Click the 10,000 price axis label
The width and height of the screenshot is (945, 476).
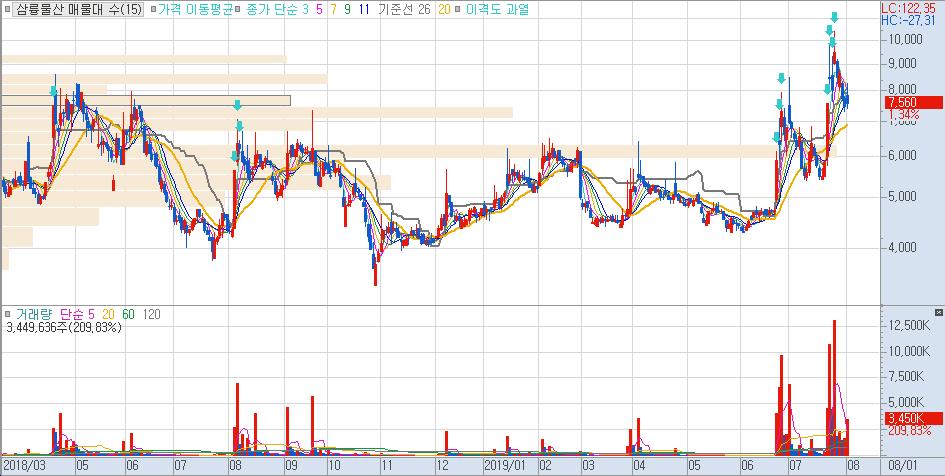click(906, 39)
